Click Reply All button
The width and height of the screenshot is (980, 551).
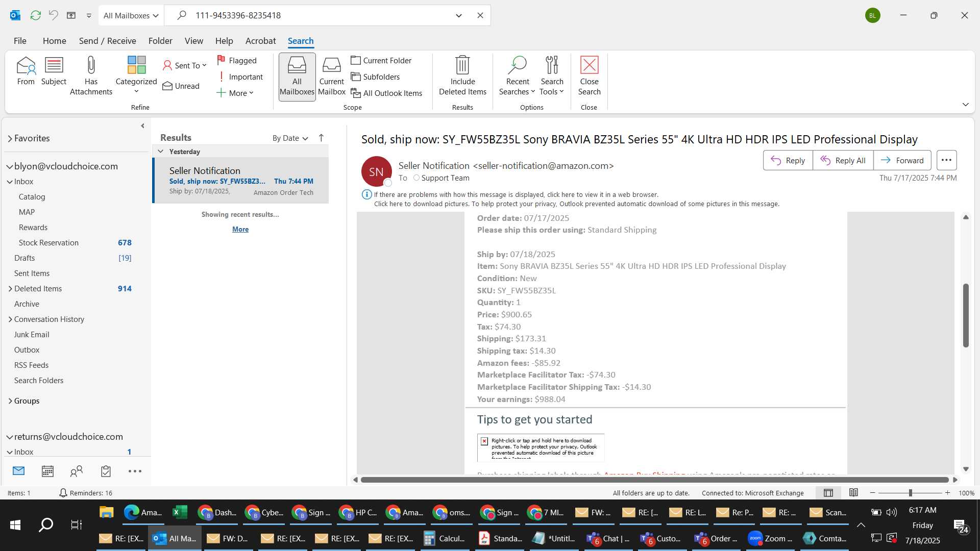(x=843, y=160)
